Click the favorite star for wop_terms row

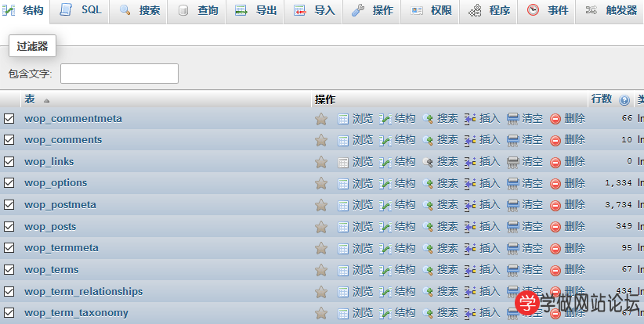point(320,270)
